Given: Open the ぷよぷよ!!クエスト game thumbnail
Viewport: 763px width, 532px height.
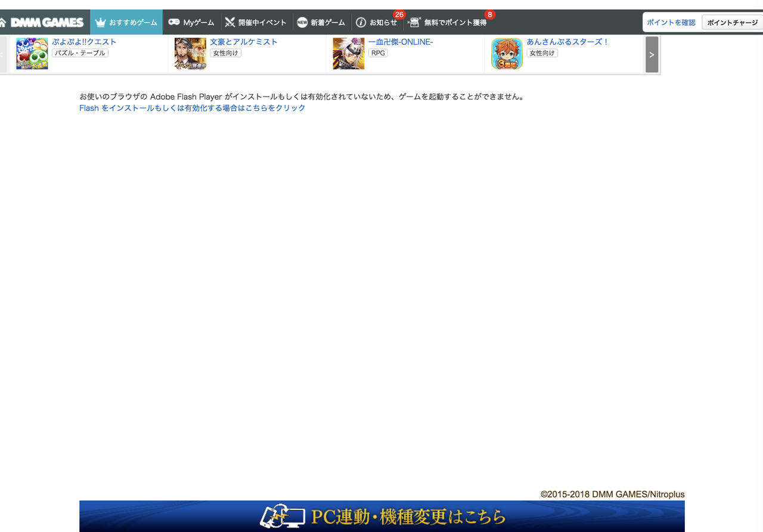Looking at the screenshot, I should [x=32, y=54].
